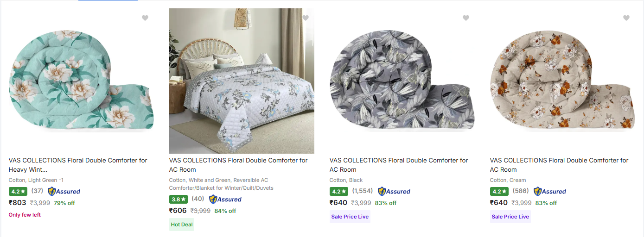Open 'Floral Double Comforter for Heavy Wint...' title
The image size is (644, 237).
[x=78, y=165]
